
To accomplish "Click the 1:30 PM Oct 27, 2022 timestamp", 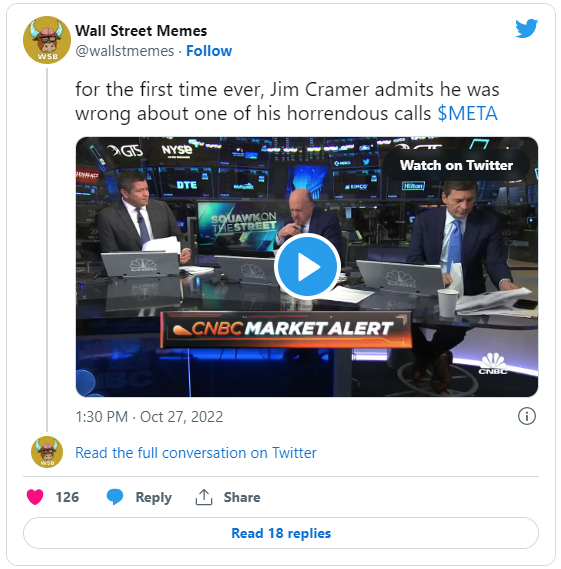I will click(x=149, y=417).
